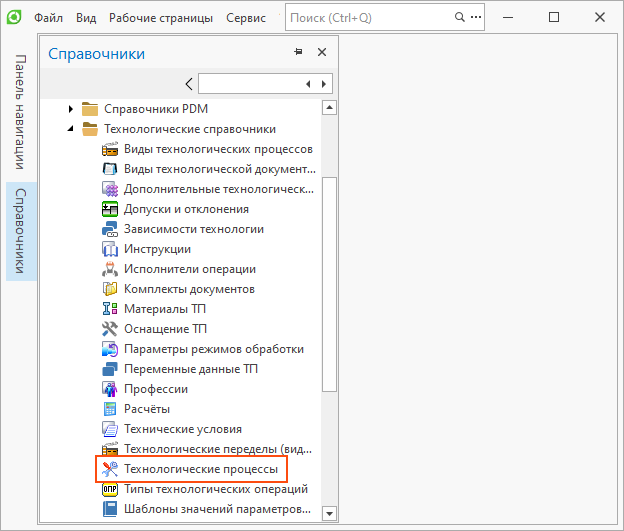624x531 pixels.
Task: Open Оснащение ТП entry
Action: coord(165,329)
